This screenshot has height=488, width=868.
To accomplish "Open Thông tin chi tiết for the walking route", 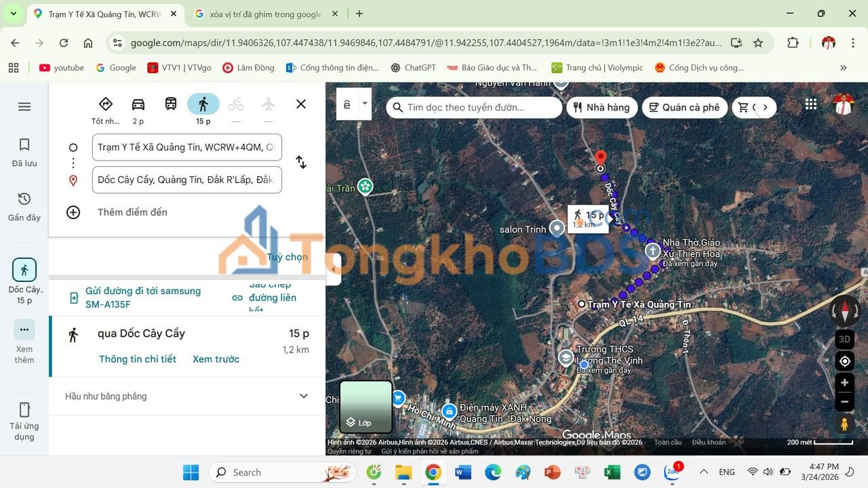I will pos(138,359).
